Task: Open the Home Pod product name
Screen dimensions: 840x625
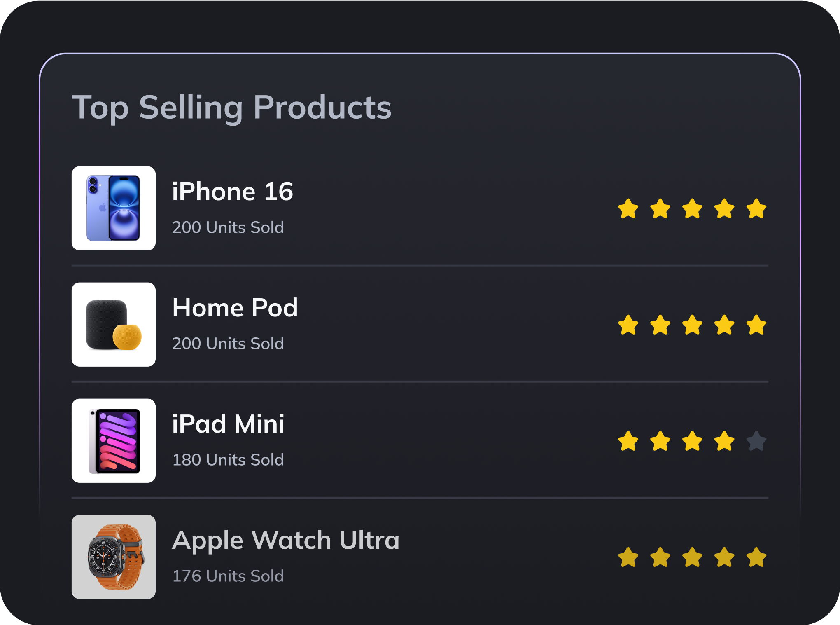Action: click(235, 308)
